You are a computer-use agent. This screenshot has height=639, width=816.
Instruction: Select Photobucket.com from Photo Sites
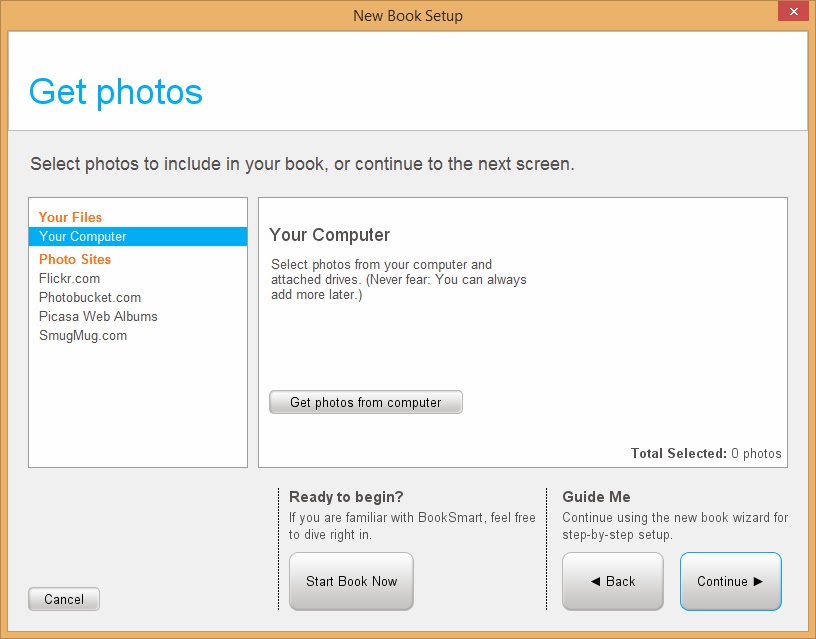point(90,298)
